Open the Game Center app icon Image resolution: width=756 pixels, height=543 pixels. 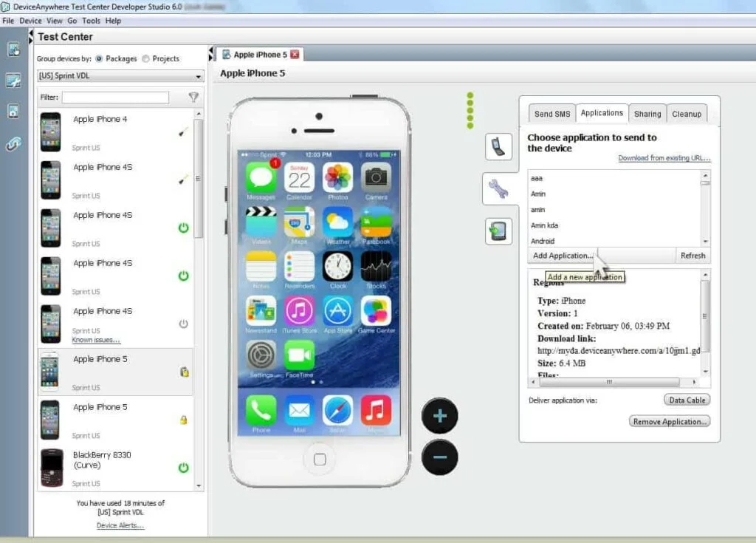coord(376,311)
